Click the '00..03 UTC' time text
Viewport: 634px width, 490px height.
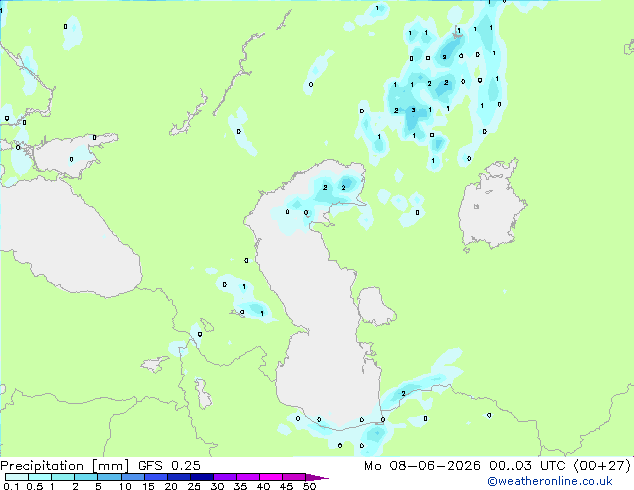[527, 465]
